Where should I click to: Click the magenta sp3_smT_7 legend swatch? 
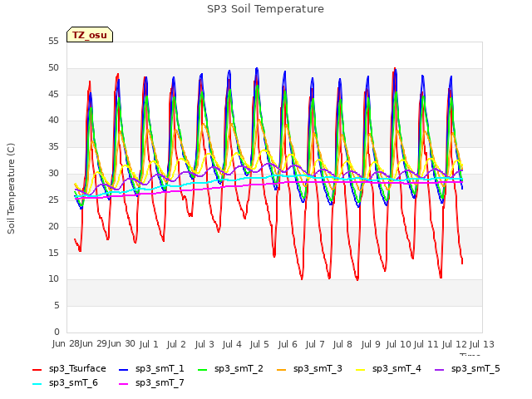coord(124,384)
